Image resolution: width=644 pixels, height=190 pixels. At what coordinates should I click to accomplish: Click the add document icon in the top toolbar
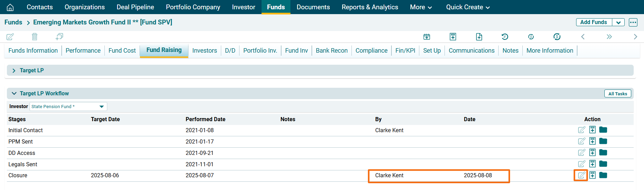[479, 36]
